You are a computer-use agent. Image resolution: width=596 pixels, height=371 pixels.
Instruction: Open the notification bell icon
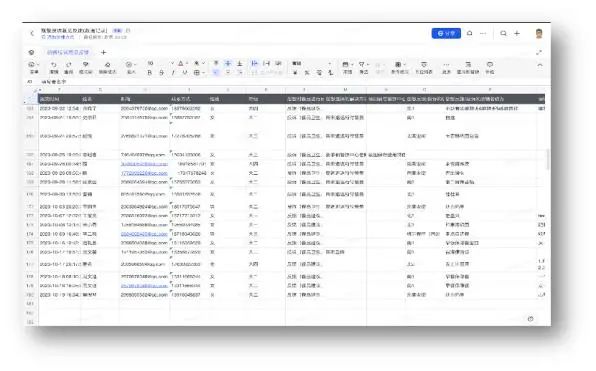pos(470,33)
